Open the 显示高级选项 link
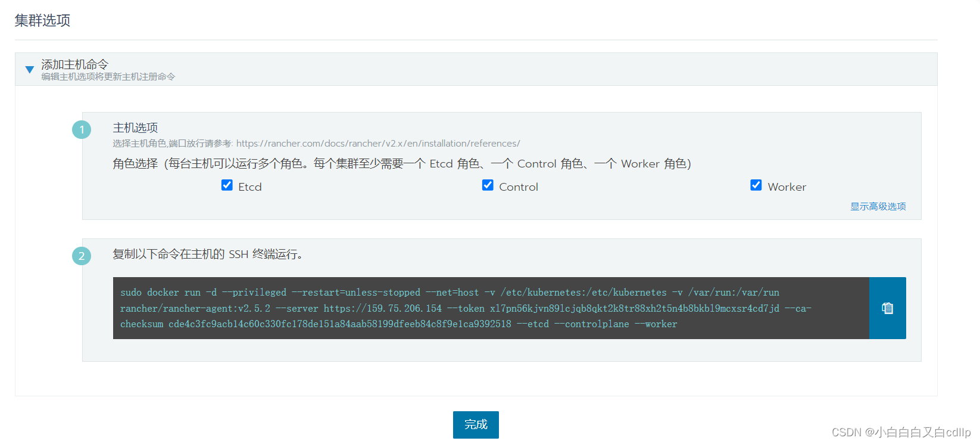Viewport: 980px width, 444px height. [878, 206]
